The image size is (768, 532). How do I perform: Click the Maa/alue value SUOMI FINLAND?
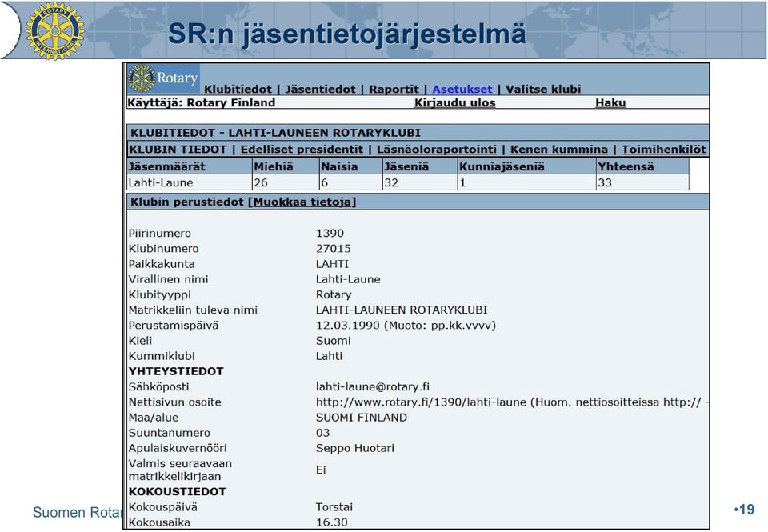click(361, 418)
